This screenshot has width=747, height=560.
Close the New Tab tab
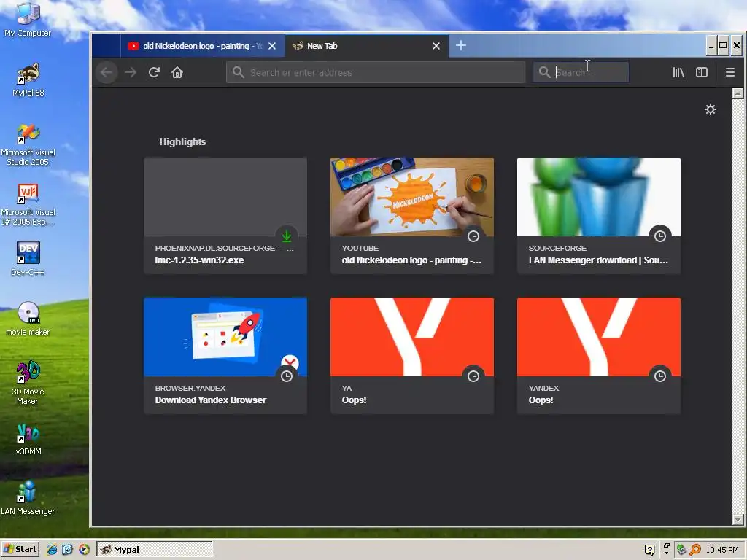[x=436, y=46]
